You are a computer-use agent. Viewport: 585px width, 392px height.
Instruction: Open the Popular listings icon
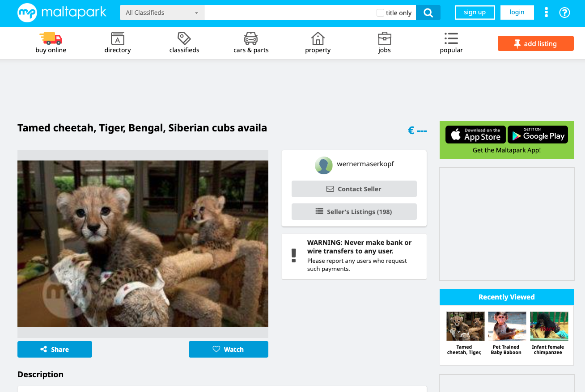pos(451,39)
